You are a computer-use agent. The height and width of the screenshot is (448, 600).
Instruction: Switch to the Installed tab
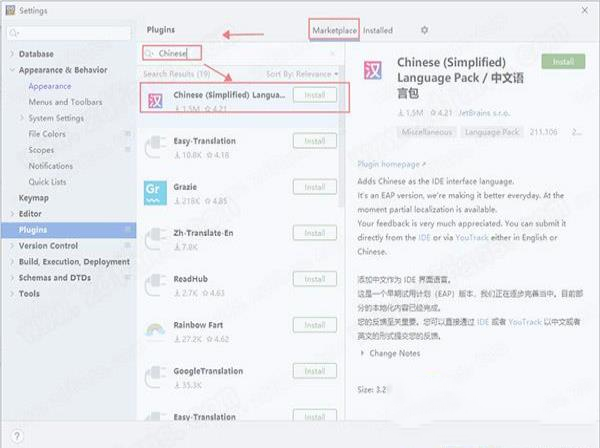(x=378, y=31)
